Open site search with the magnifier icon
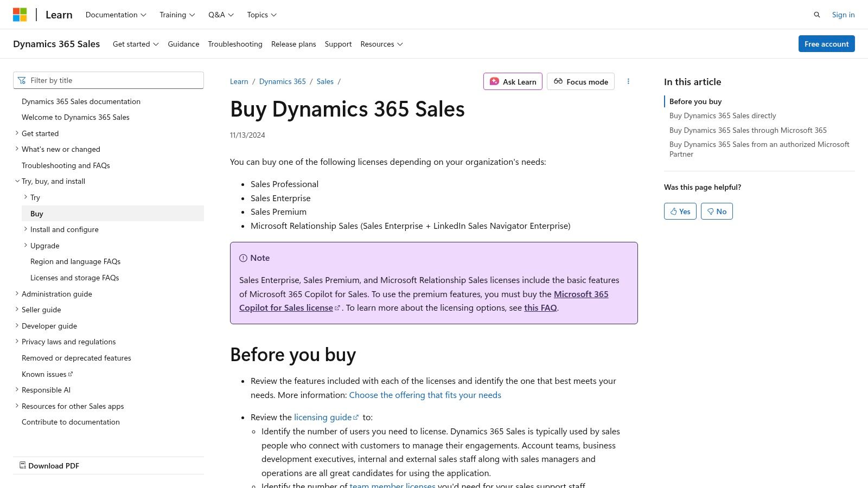 click(816, 15)
